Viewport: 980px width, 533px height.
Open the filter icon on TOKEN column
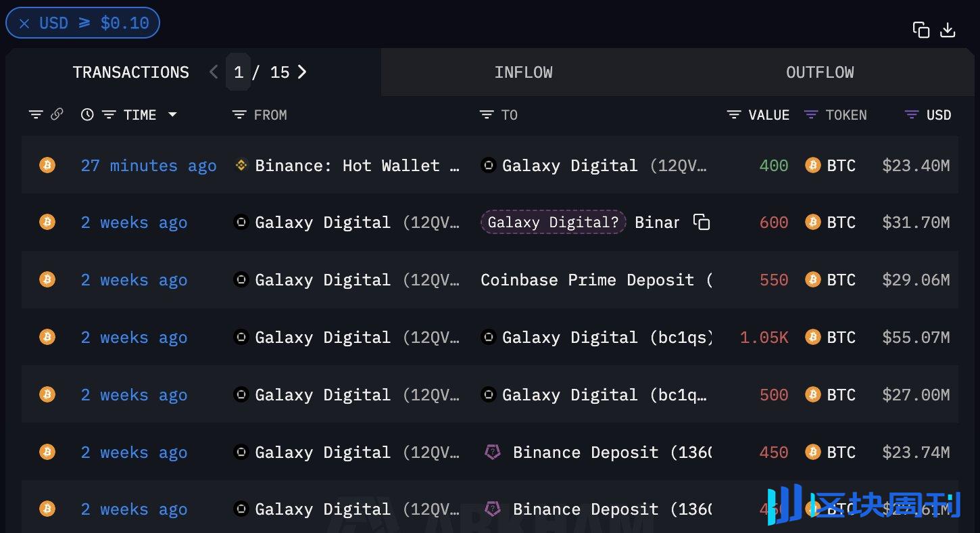tap(810, 114)
